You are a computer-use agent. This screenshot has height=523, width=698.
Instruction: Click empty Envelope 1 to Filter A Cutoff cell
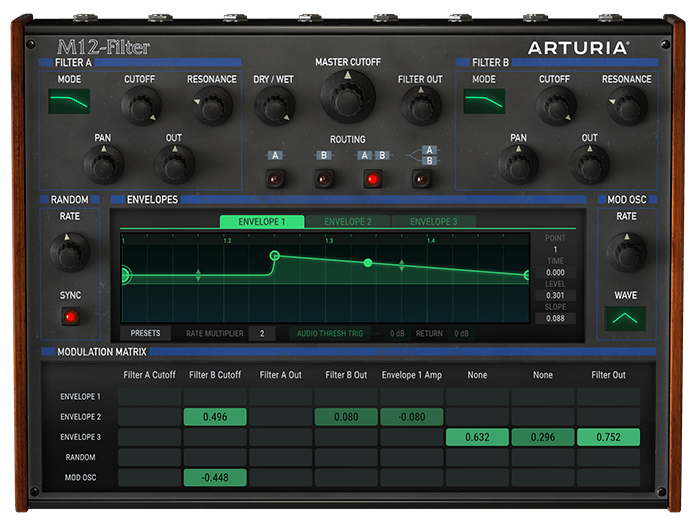150,397
